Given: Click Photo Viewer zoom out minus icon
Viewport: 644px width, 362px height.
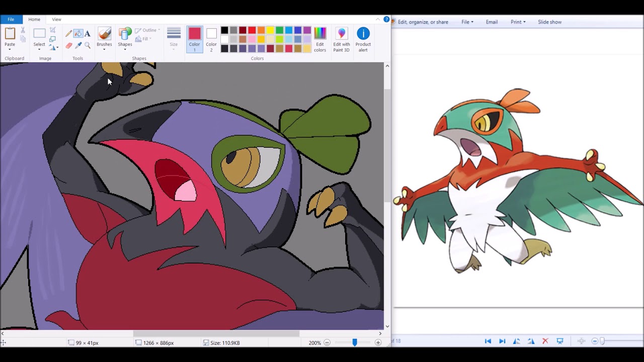Looking at the screenshot, I should click(595, 341).
